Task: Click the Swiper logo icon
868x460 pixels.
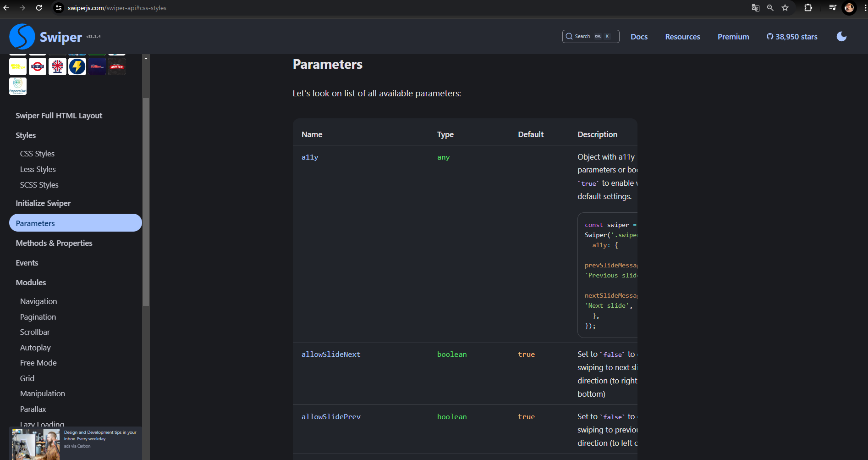Action: (x=22, y=36)
